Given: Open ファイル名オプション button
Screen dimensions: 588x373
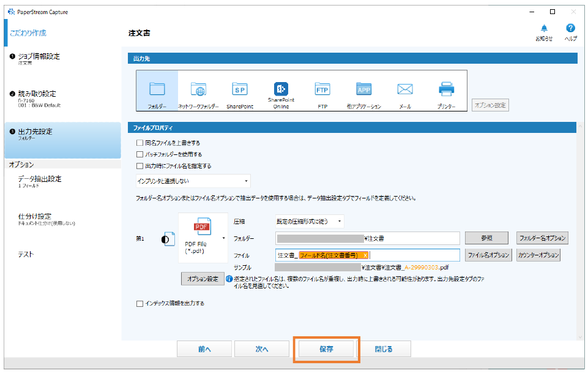Looking at the screenshot, I should point(488,255).
